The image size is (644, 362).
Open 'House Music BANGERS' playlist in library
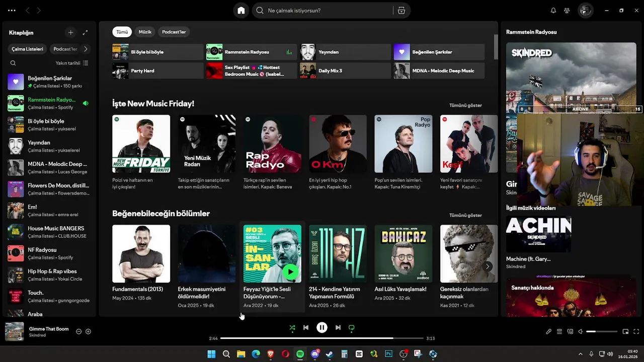[x=49, y=232]
